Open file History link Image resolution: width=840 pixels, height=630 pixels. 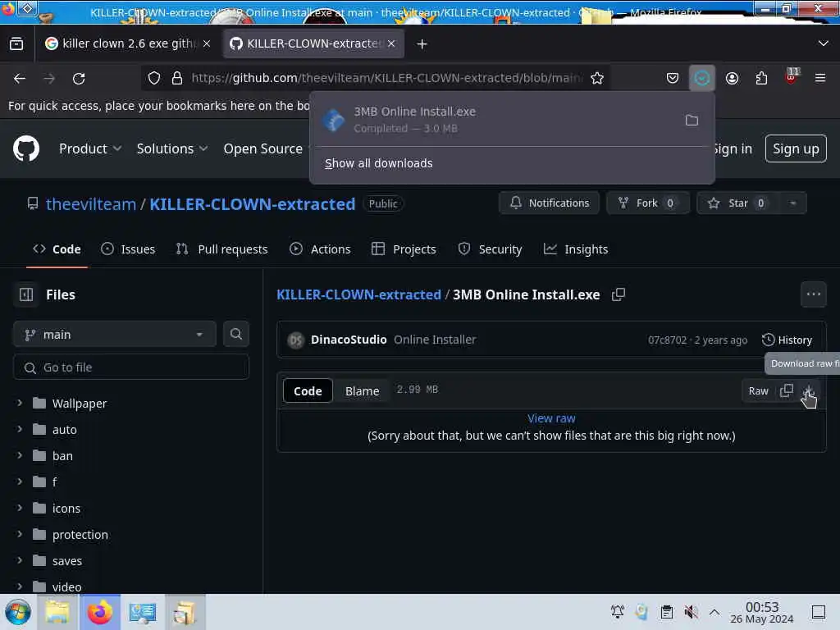click(x=787, y=340)
